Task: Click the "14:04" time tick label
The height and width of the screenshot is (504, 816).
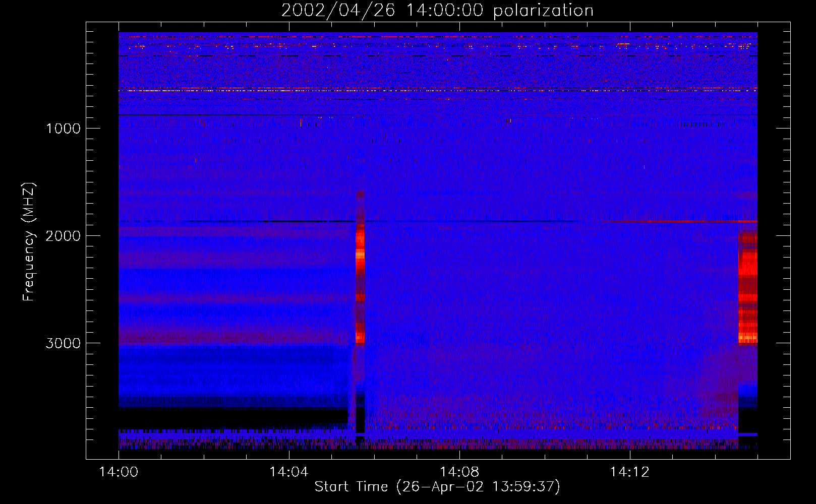Action: [x=289, y=472]
